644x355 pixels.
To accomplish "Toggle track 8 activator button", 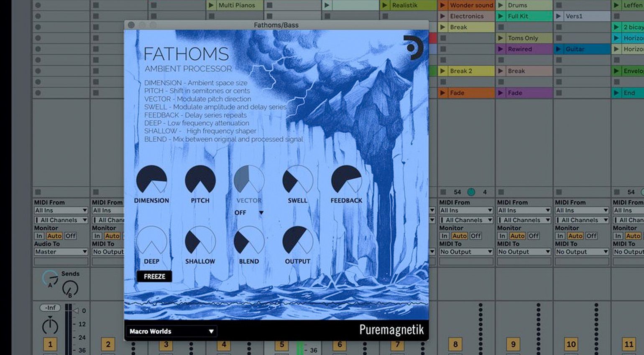I will point(455,345).
